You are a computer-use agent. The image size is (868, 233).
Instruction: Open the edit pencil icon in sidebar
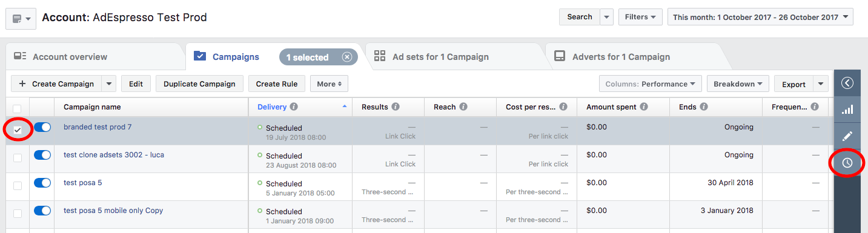pyautogui.click(x=847, y=136)
